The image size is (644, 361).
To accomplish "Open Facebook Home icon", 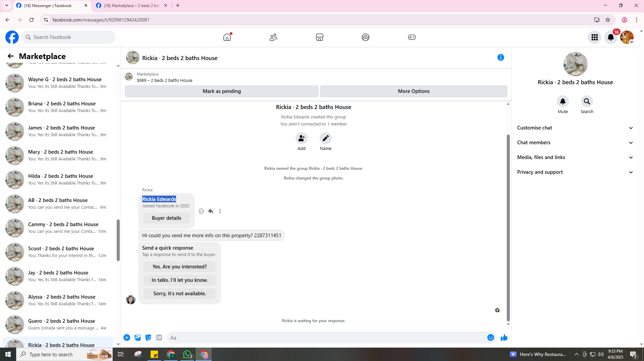I will pyautogui.click(x=227, y=37).
